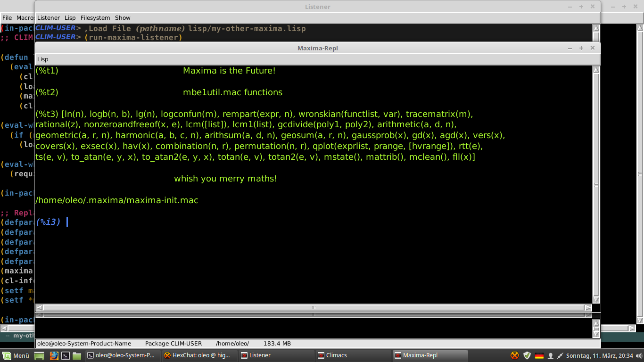Open Lisp menu in Maxima-Repl window
The image size is (644, 362).
coord(42,59)
